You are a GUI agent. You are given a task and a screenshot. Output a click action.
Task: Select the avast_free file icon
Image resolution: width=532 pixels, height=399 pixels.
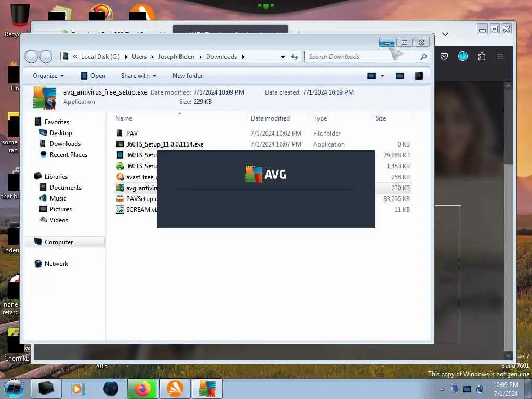(x=120, y=177)
